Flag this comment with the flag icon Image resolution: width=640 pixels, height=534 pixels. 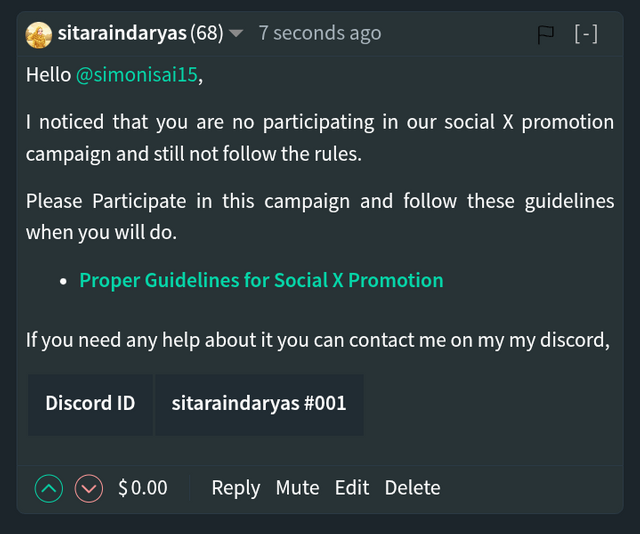(x=545, y=35)
